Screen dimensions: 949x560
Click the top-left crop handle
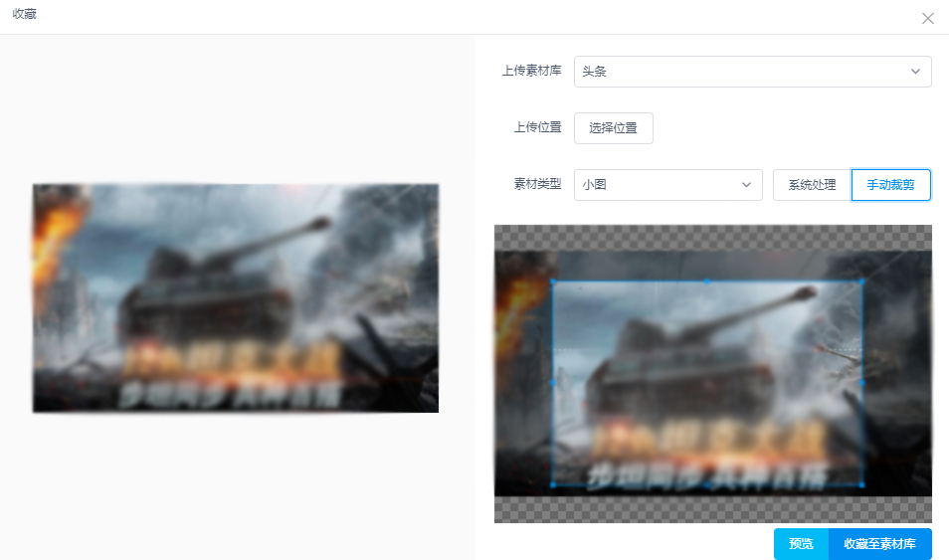pos(552,280)
